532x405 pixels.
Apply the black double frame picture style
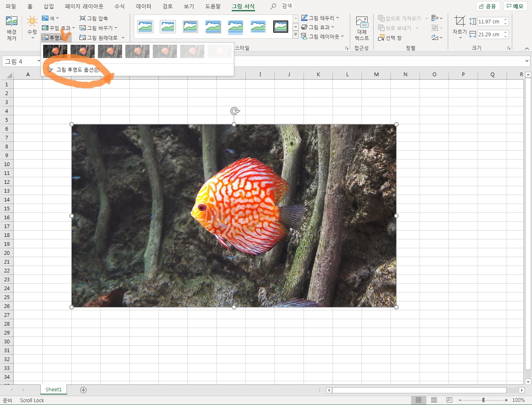point(281,27)
